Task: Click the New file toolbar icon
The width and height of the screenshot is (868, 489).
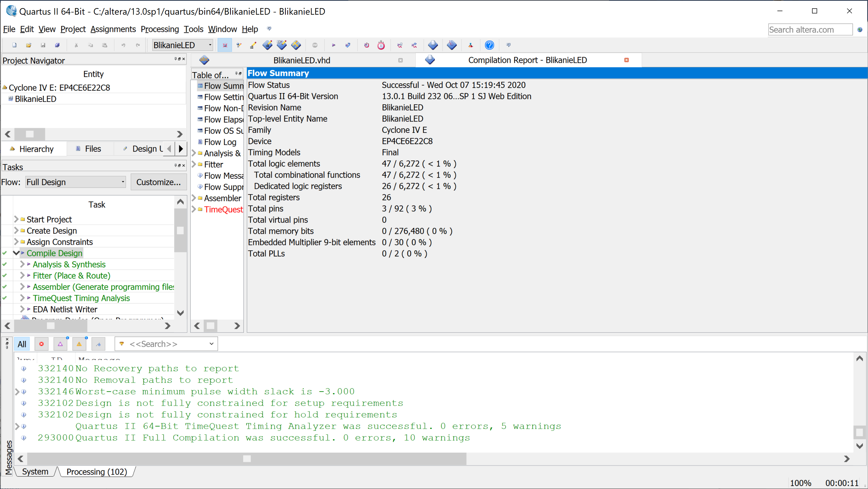Action: (14, 45)
